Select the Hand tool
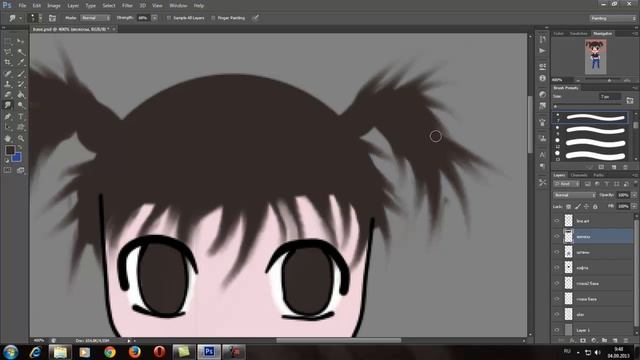640x360 pixels. pos(8,138)
